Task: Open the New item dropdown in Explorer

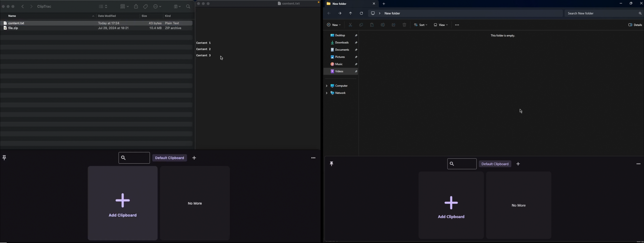Action: (x=334, y=25)
